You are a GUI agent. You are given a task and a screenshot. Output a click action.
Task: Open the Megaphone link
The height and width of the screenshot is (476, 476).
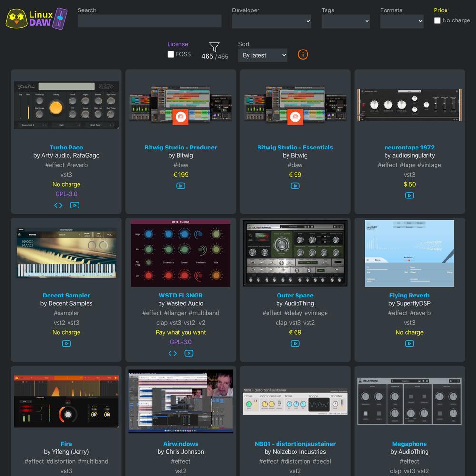click(409, 444)
